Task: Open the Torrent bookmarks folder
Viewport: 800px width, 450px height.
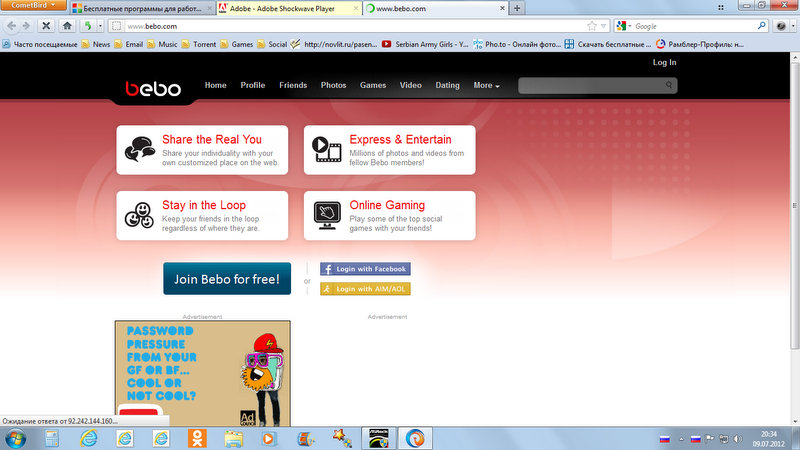Action: point(199,44)
